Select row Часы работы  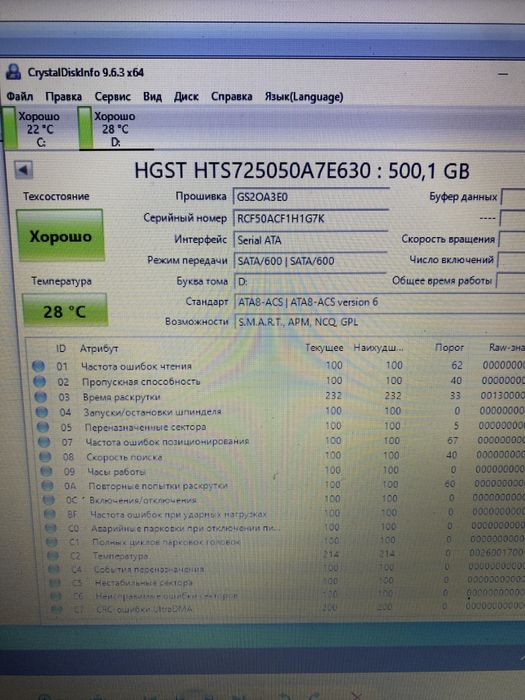pos(283,470)
